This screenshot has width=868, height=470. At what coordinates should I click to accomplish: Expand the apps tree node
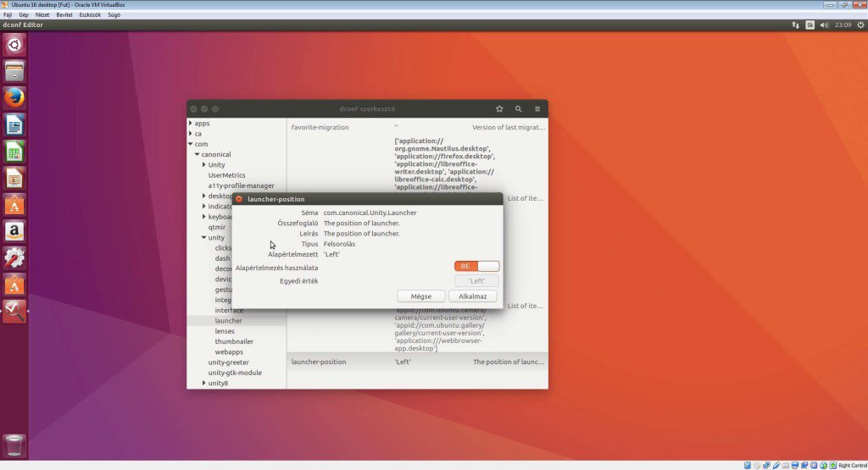191,124
